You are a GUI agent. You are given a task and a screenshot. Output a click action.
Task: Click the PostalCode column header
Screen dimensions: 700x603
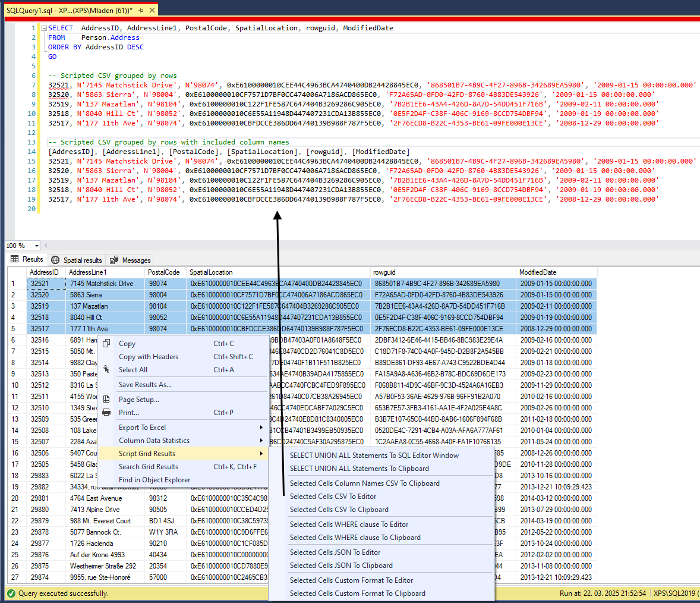[x=166, y=272]
